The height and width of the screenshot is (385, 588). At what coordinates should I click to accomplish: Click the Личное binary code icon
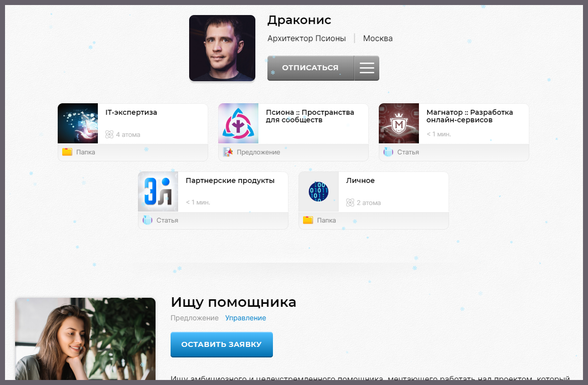(319, 192)
